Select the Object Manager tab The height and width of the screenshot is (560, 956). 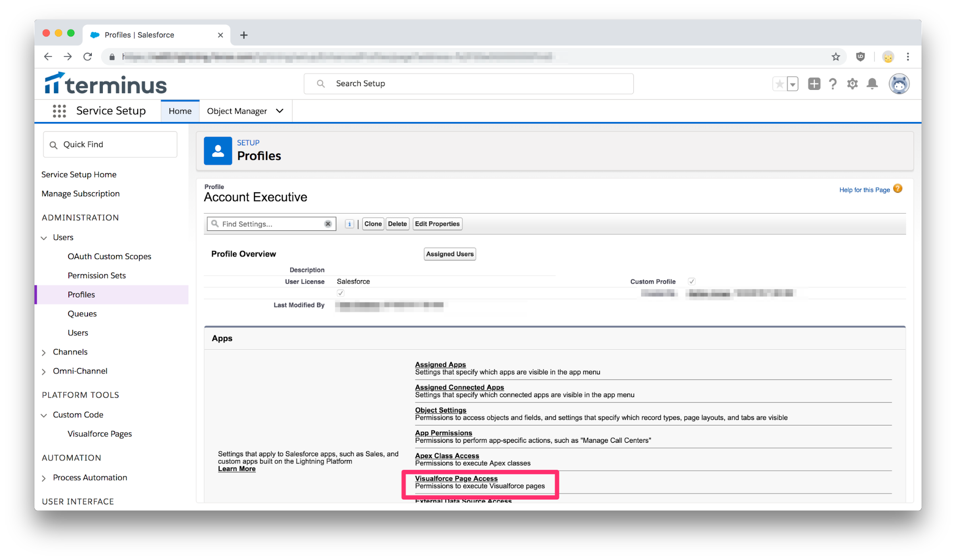[x=237, y=111]
